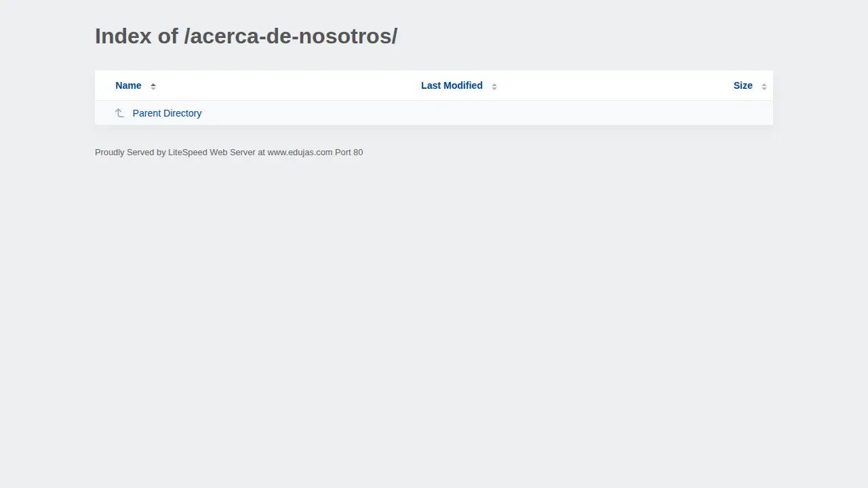Sort listing by Name column header

pos(128,85)
